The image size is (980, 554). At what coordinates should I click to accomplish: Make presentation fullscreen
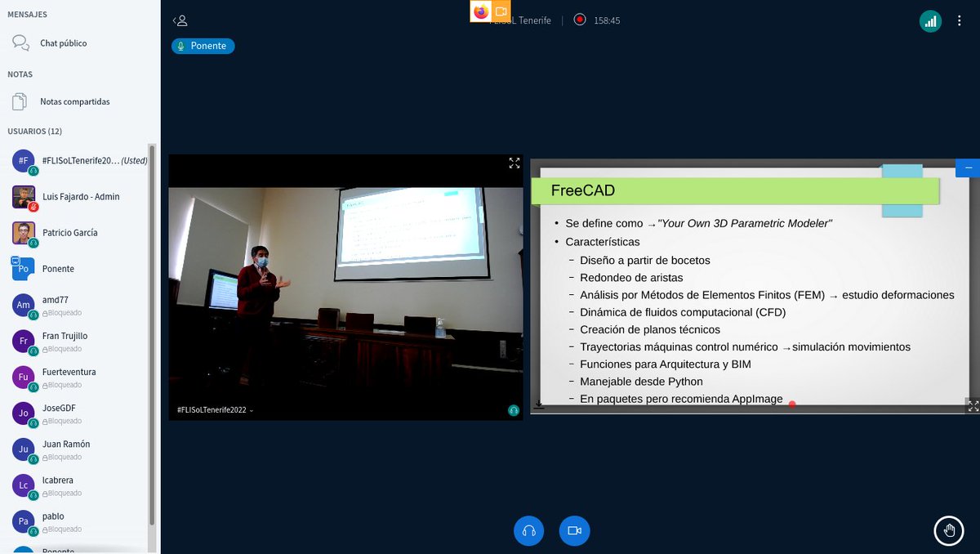(973, 405)
